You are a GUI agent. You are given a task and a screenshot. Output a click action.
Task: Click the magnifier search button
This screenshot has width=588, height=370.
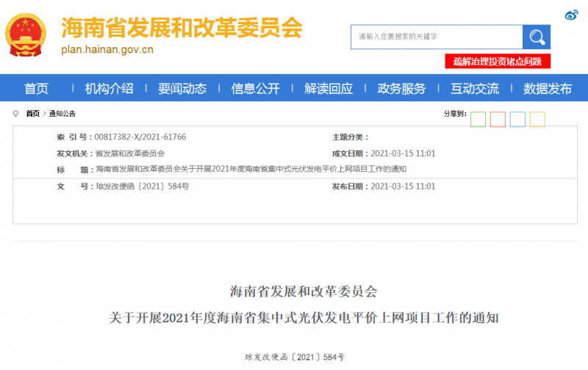point(537,37)
